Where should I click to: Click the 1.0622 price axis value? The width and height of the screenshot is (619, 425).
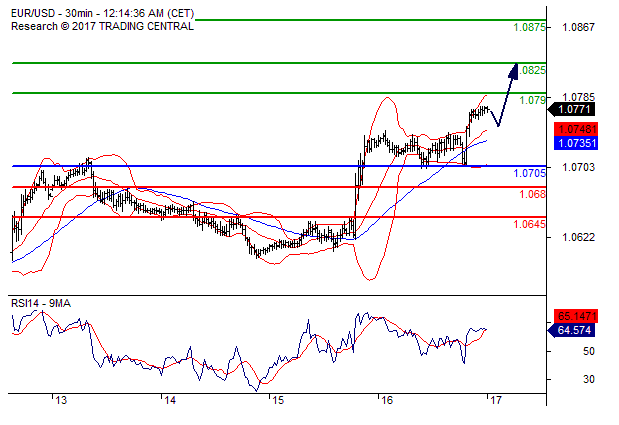[578, 237]
